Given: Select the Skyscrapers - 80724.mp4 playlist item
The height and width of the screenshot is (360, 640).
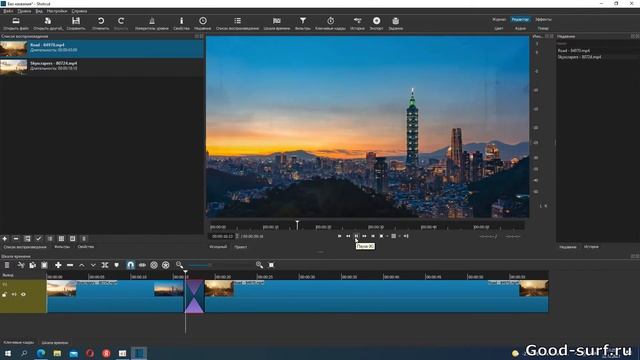Looking at the screenshot, I should (x=102, y=66).
